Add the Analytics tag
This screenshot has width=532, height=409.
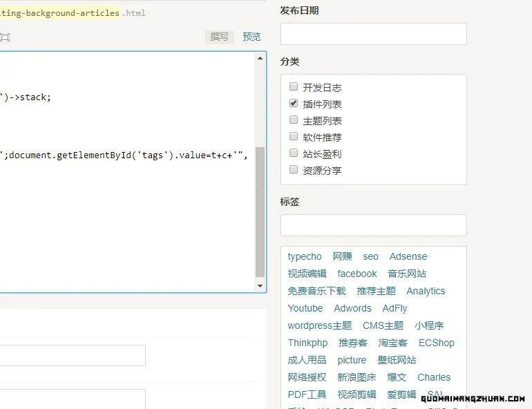(x=426, y=292)
